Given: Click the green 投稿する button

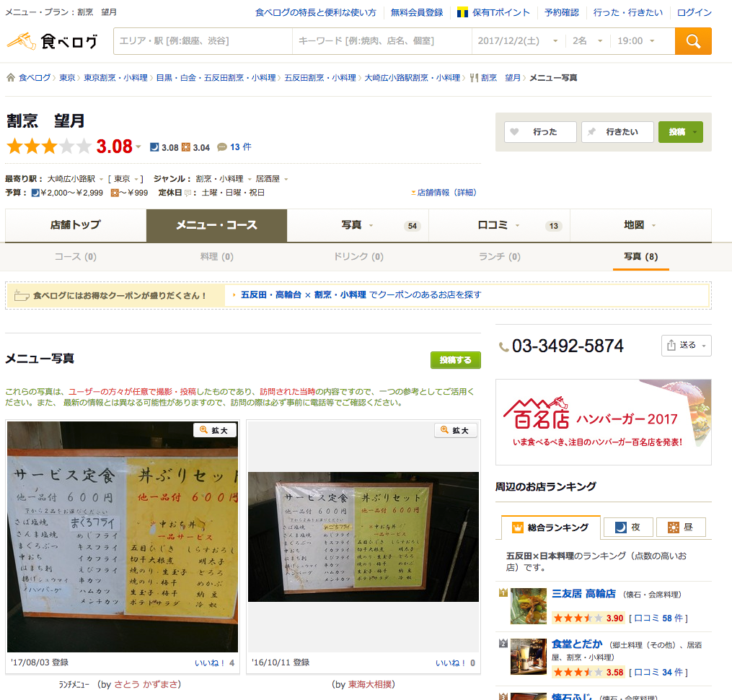Looking at the screenshot, I should (x=455, y=360).
